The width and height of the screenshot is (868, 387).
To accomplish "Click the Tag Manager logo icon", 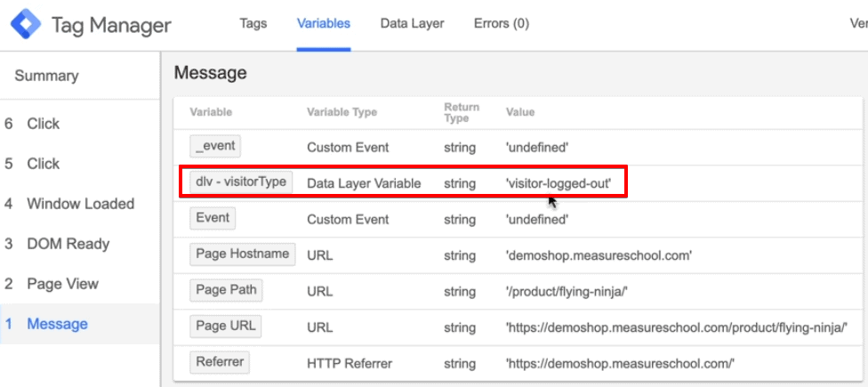I will pos(26,25).
